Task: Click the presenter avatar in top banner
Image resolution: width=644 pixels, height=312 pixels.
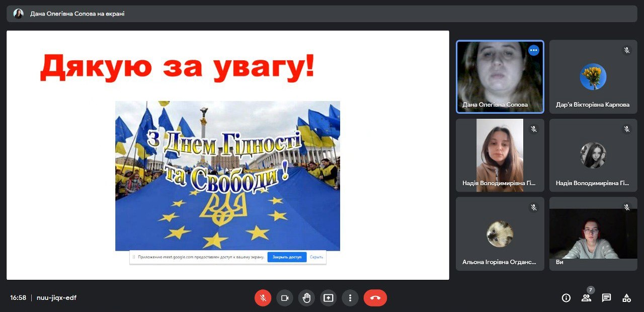Action: pyautogui.click(x=19, y=14)
